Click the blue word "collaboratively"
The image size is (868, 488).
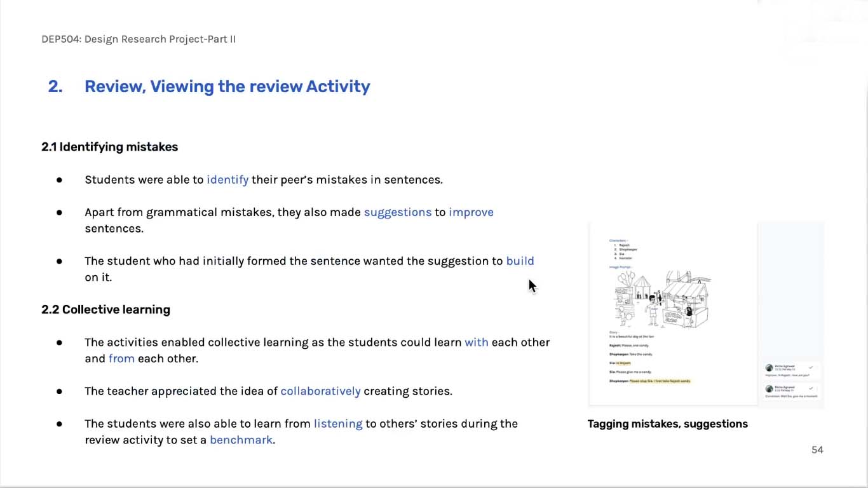pos(320,391)
